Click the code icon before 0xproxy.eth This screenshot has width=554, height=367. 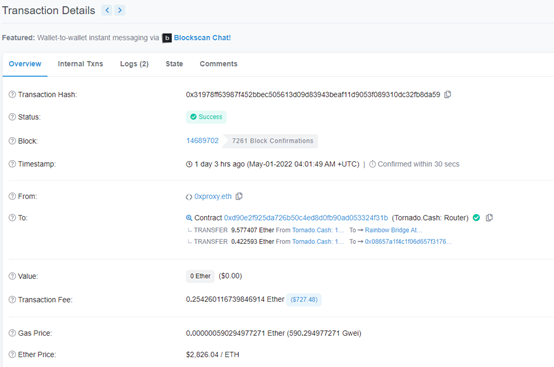(x=189, y=197)
